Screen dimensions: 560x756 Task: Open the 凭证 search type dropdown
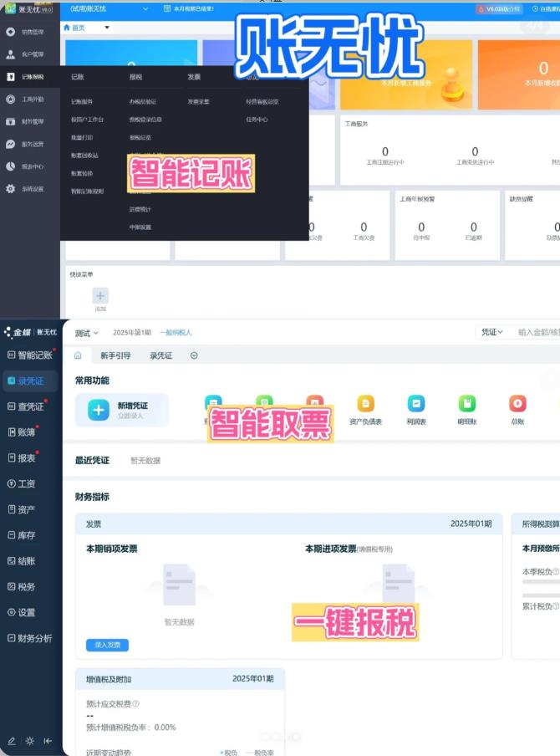point(491,332)
